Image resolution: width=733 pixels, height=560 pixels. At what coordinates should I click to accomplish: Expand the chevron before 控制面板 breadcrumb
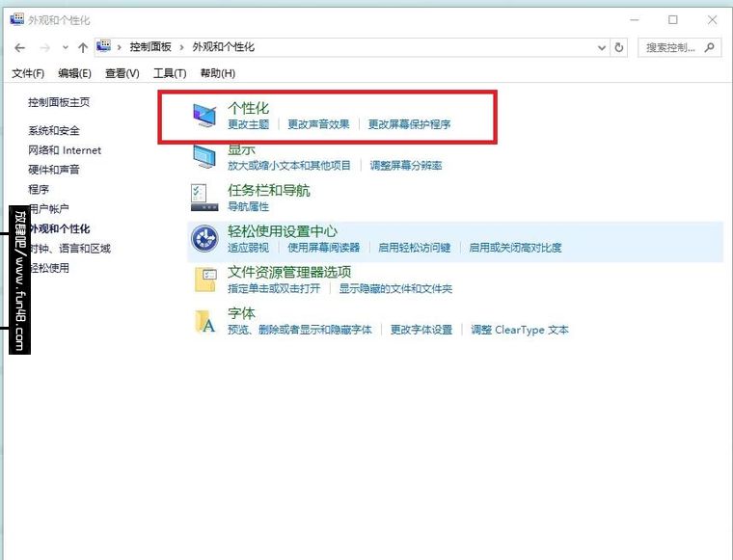120,47
